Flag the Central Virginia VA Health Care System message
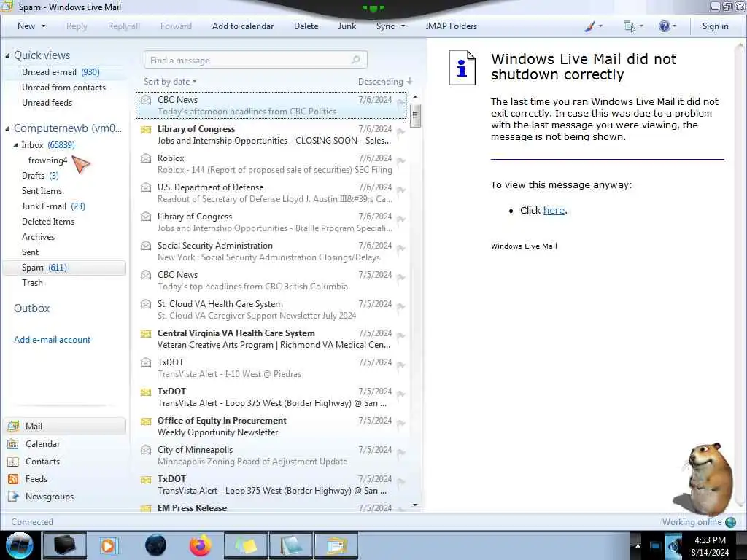Screen dimensions: 747x560 400,336
